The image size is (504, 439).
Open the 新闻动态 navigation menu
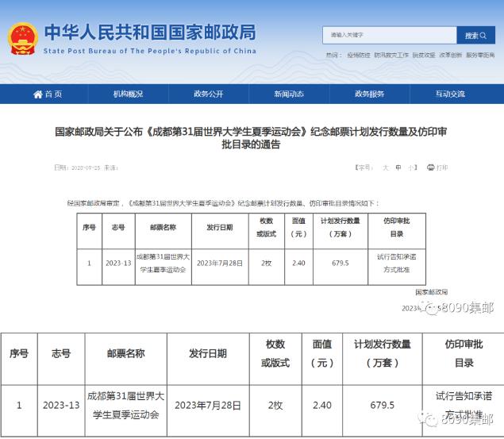(x=289, y=94)
